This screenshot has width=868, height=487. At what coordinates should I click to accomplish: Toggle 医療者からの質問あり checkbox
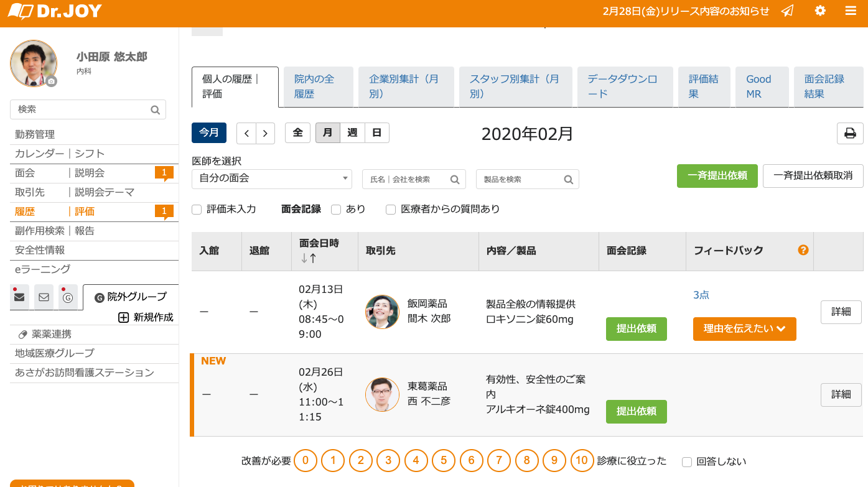tap(391, 210)
